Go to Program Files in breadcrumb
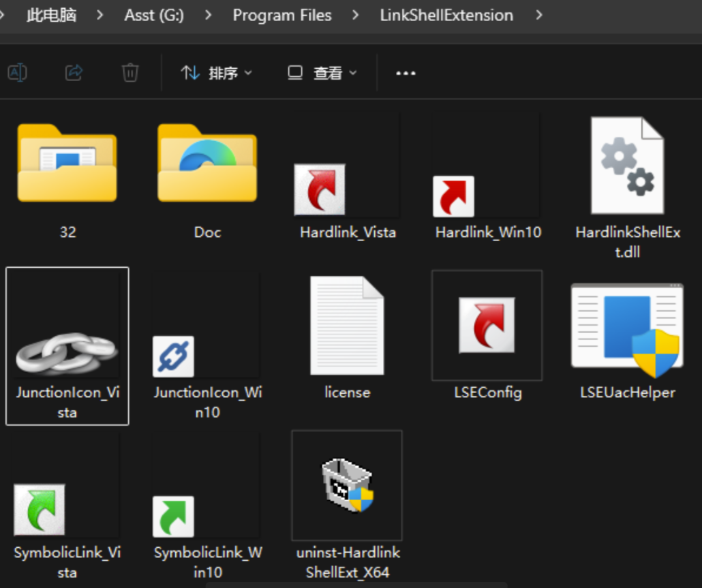702x588 pixels. pos(282,15)
